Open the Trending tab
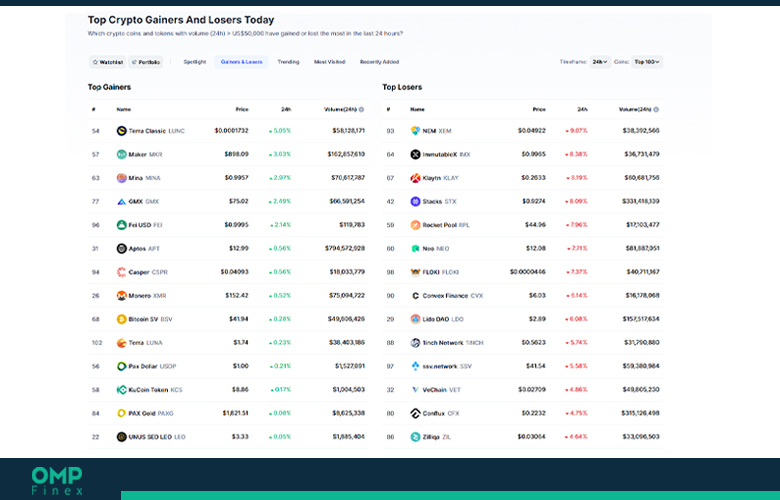Image resolution: width=780 pixels, height=500 pixels. [x=288, y=62]
